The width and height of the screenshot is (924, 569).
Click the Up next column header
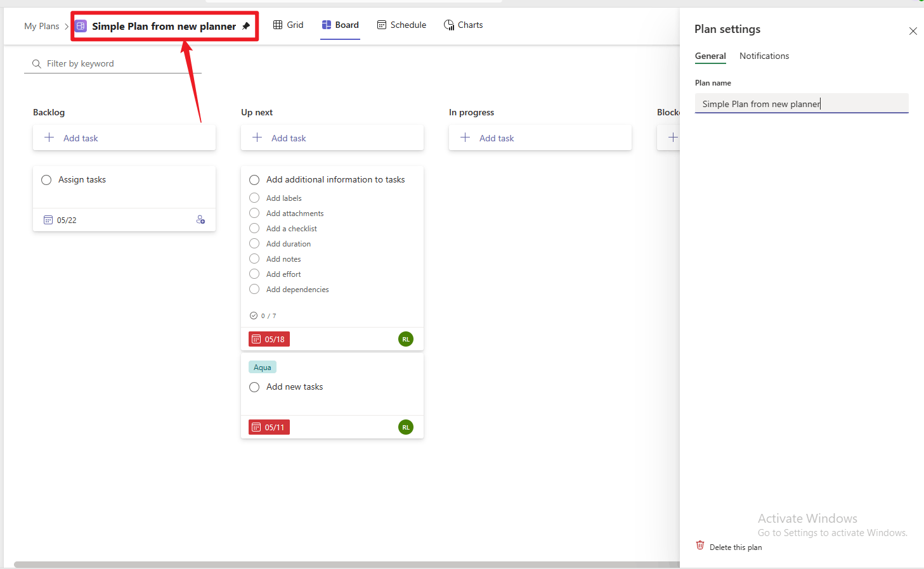click(257, 112)
